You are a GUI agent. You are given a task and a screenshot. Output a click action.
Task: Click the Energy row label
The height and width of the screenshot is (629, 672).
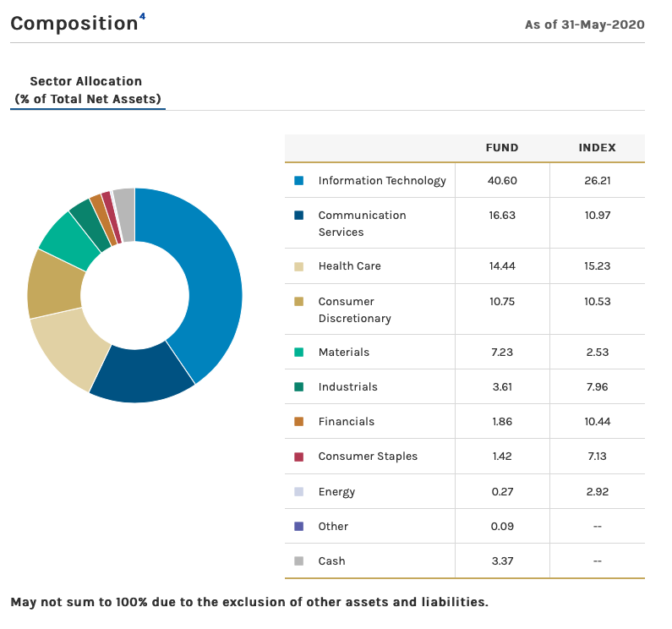click(x=336, y=491)
